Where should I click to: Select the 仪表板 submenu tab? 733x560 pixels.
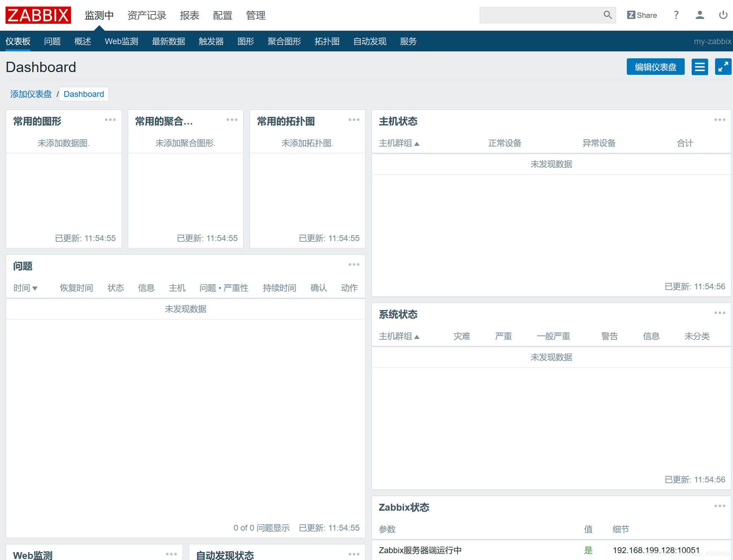pyautogui.click(x=18, y=41)
